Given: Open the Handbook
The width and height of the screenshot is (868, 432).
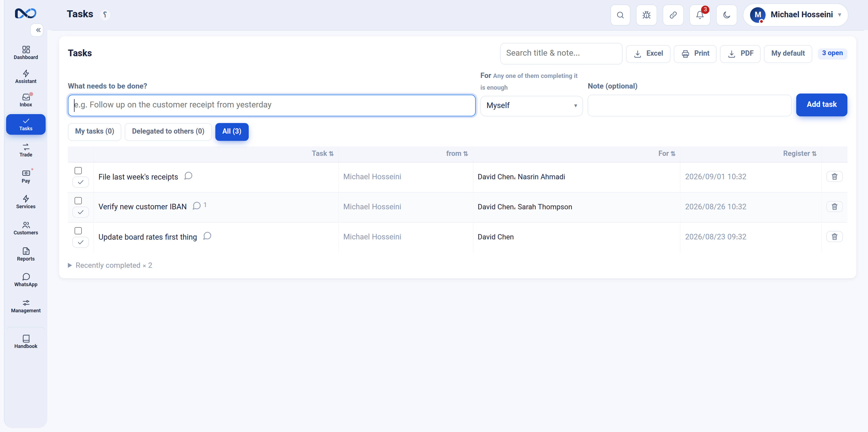Looking at the screenshot, I should click(26, 342).
